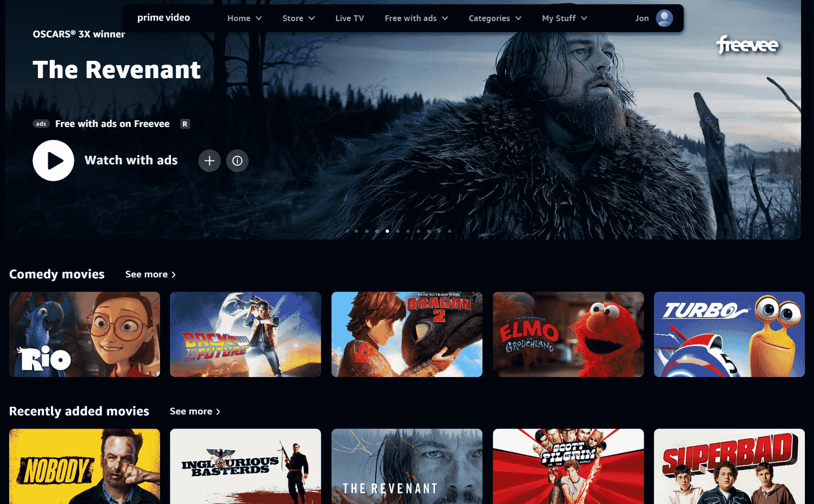Expand the Free with ads dropdown
The height and width of the screenshot is (504, 814).
click(x=416, y=18)
